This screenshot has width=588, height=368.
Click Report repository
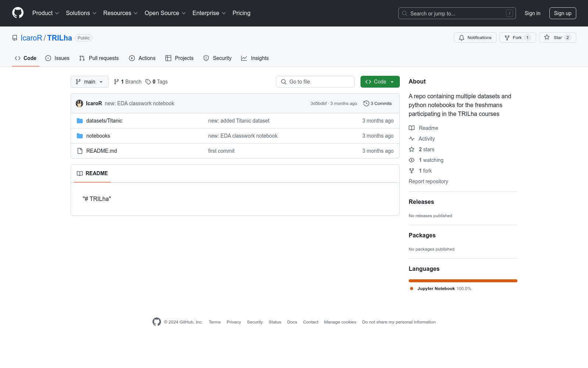pyautogui.click(x=428, y=181)
